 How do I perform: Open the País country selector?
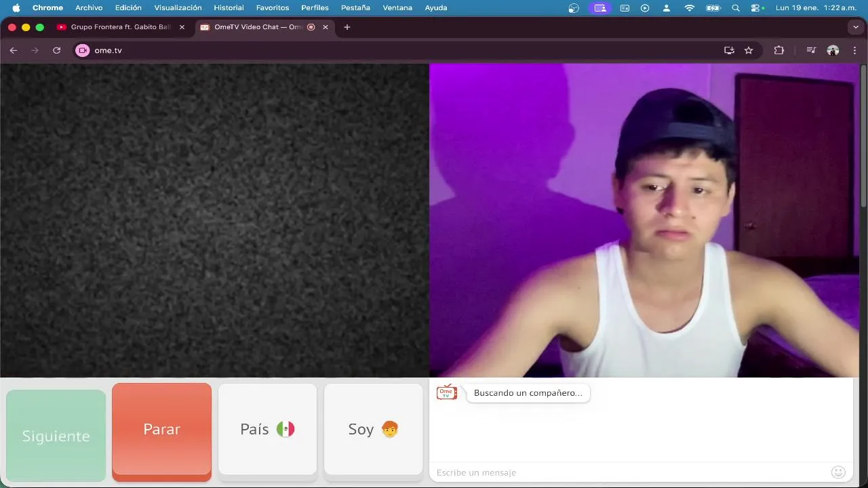[x=267, y=430]
